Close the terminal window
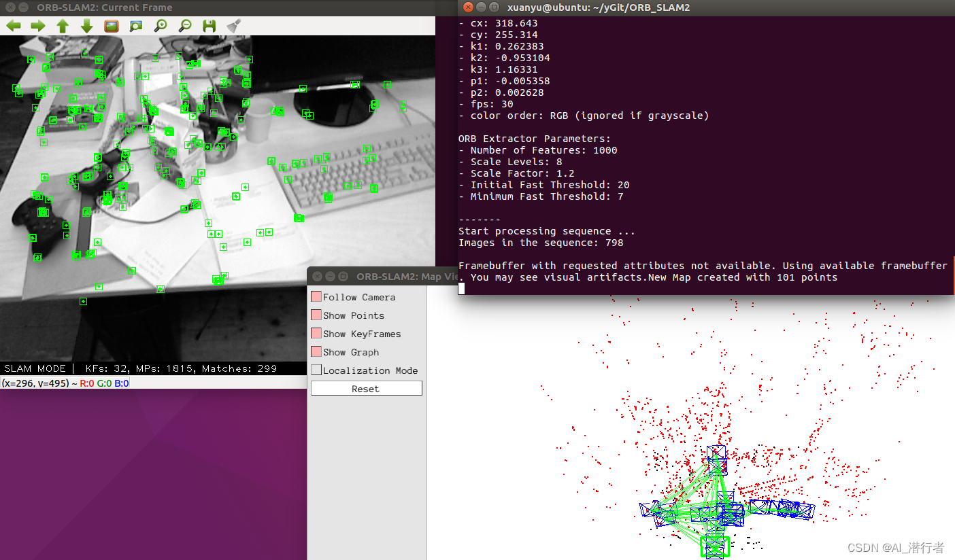Viewport: 955px width, 560px height. tap(467, 7)
